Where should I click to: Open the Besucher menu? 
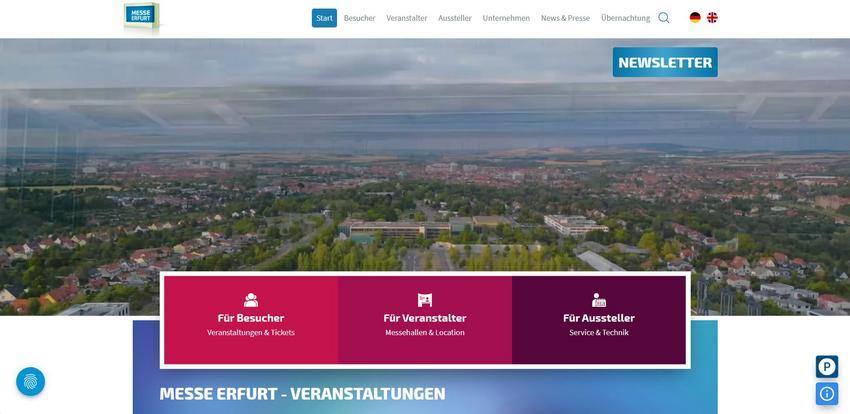pyautogui.click(x=359, y=18)
